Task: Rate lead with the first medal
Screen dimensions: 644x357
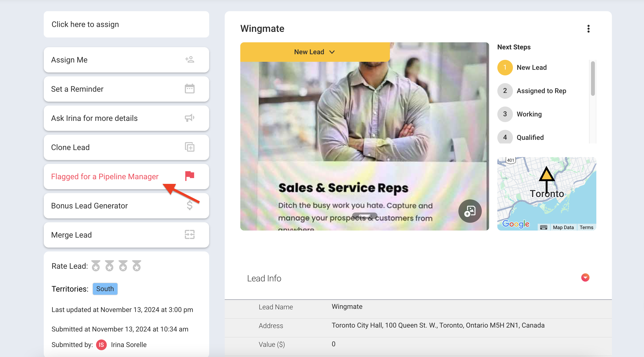Action: (x=96, y=266)
